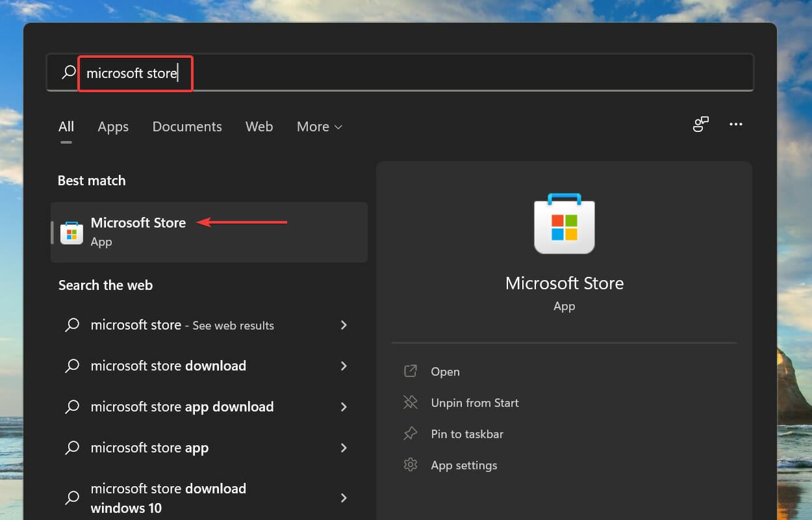This screenshot has width=812, height=520.
Task: Click the user account icon at top right
Action: [700, 123]
